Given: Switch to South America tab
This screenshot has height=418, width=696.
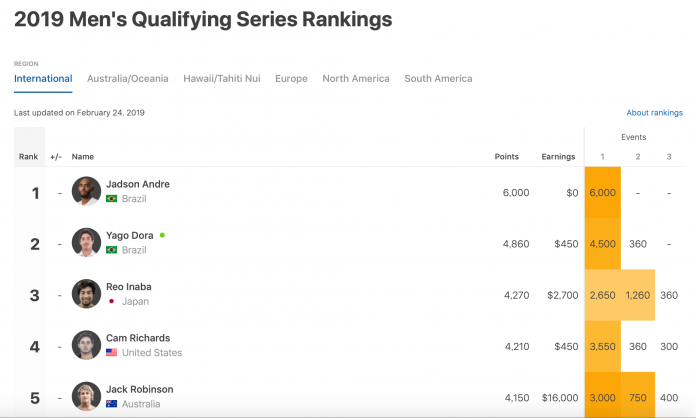Looking at the screenshot, I should pyautogui.click(x=438, y=79).
